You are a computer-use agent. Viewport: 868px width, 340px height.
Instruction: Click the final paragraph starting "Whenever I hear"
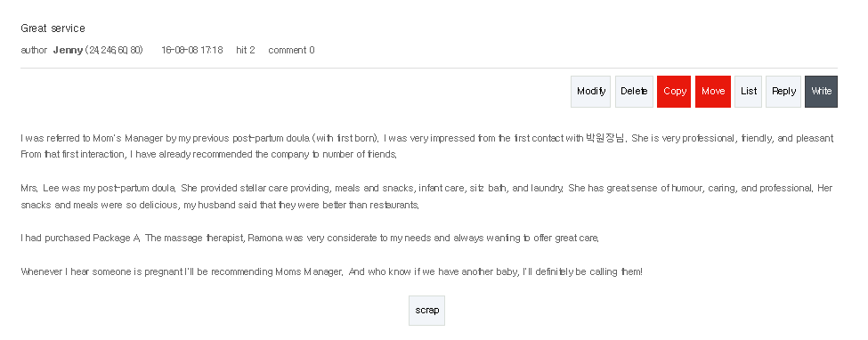(331, 271)
